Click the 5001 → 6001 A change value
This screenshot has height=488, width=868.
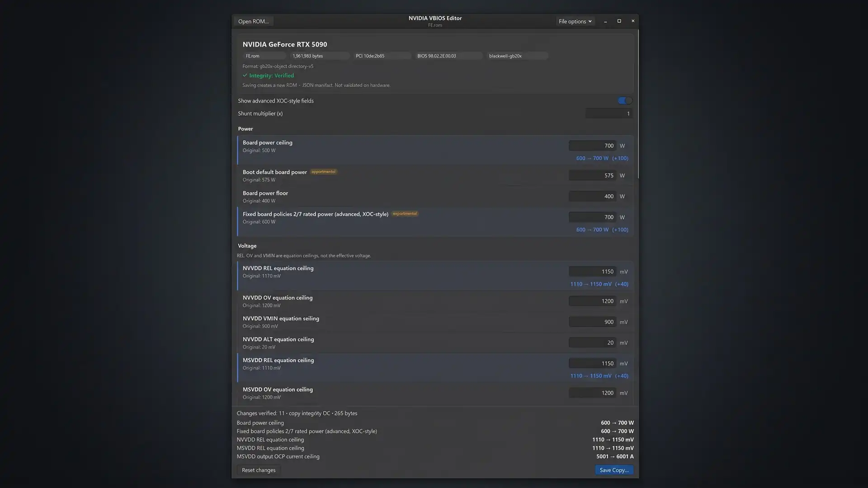[615, 456]
